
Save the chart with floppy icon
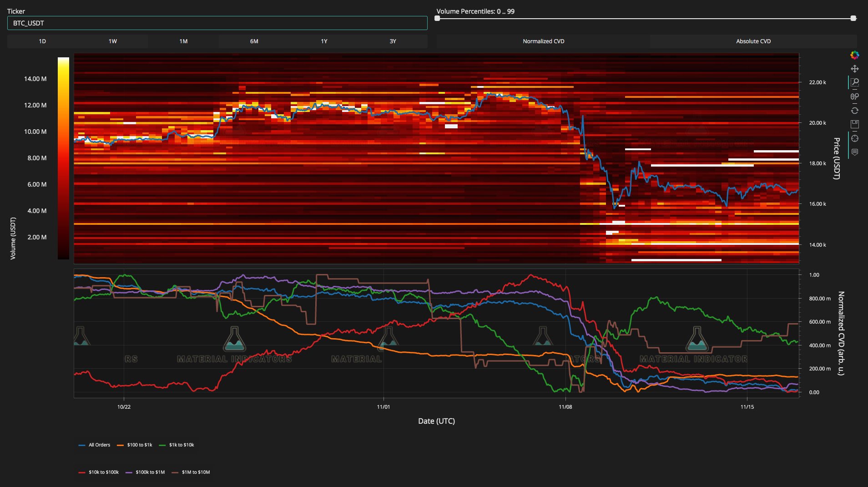coord(854,124)
